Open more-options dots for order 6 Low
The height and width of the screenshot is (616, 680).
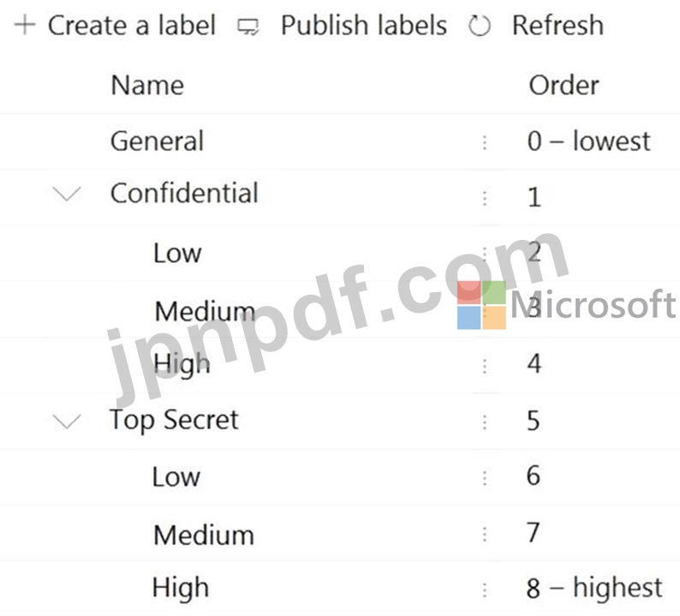tap(485, 478)
